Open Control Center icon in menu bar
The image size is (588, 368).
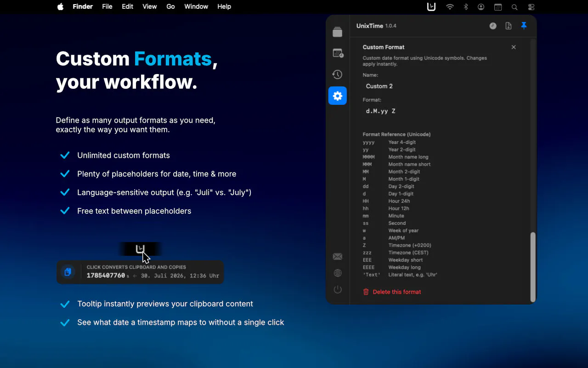pos(531,6)
